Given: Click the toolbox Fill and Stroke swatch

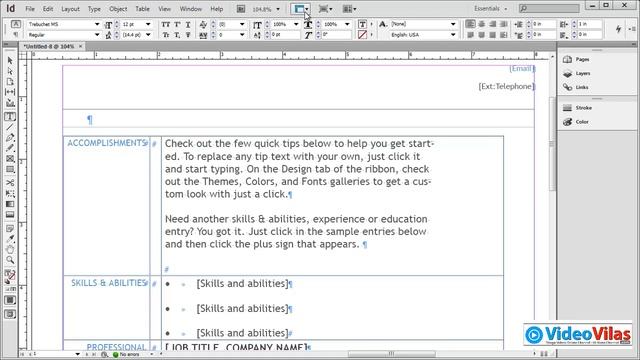Looking at the screenshot, I should coord(10,275).
